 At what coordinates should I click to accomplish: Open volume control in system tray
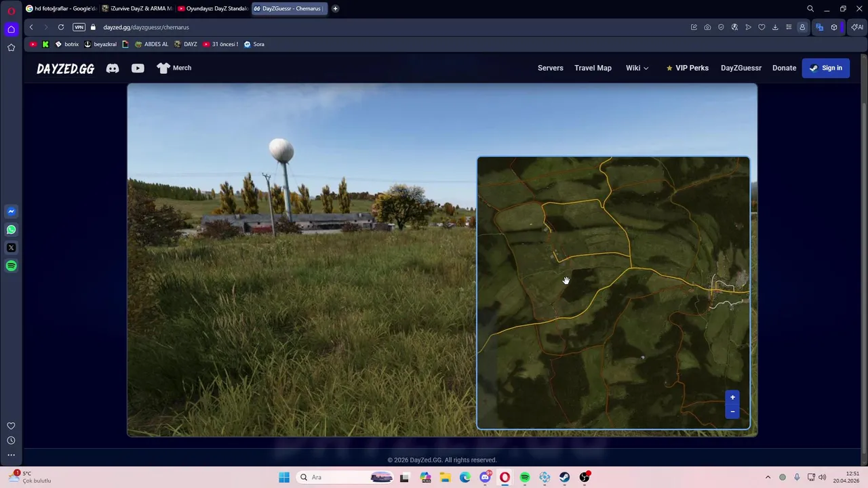[823, 477]
